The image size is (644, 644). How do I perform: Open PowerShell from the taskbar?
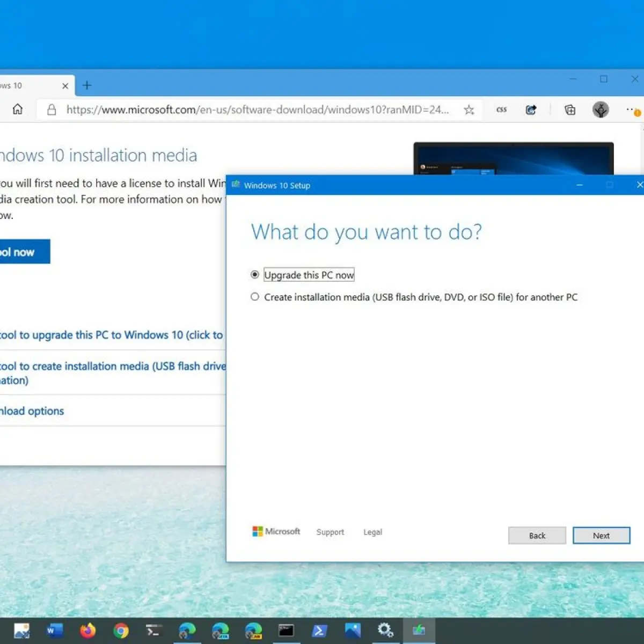tap(319, 631)
